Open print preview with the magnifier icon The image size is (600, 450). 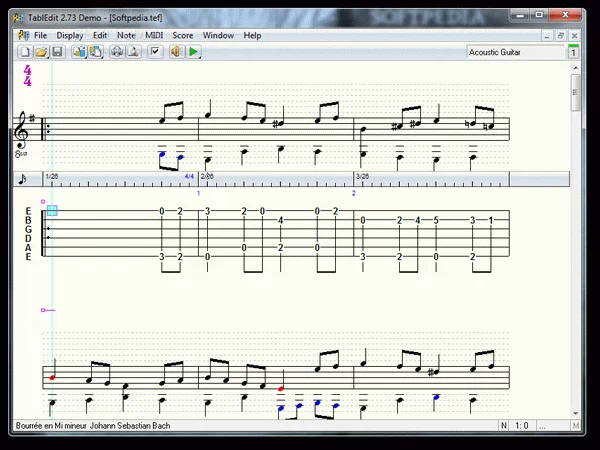coord(133,52)
